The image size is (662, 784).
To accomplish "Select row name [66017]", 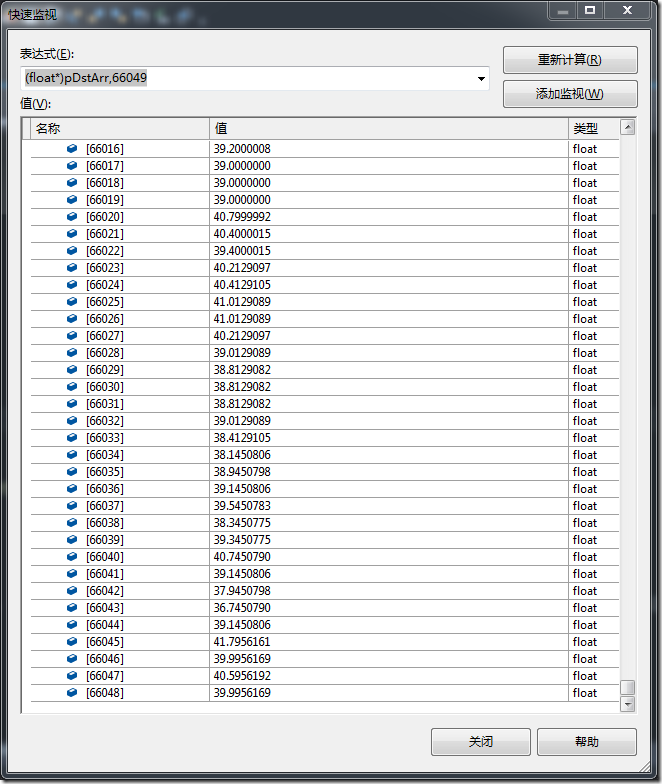I will click(x=104, y=166).
